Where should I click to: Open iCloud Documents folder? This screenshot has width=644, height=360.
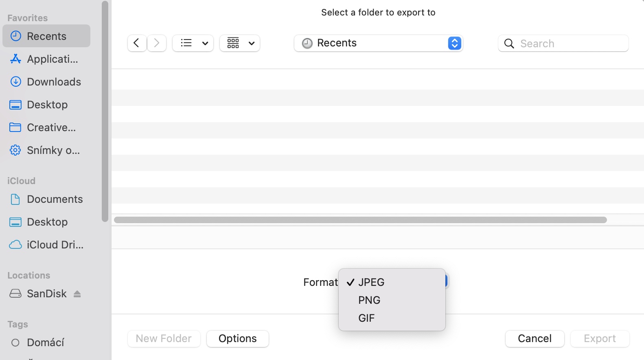pos(55,199)
